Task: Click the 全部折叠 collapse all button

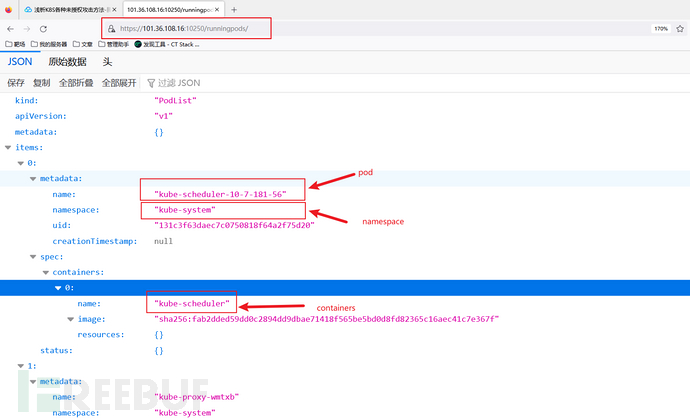Action: pos(76,83)
